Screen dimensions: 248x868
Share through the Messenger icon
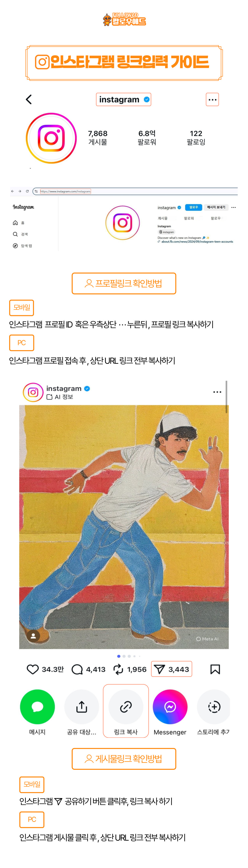coord(170,707)
